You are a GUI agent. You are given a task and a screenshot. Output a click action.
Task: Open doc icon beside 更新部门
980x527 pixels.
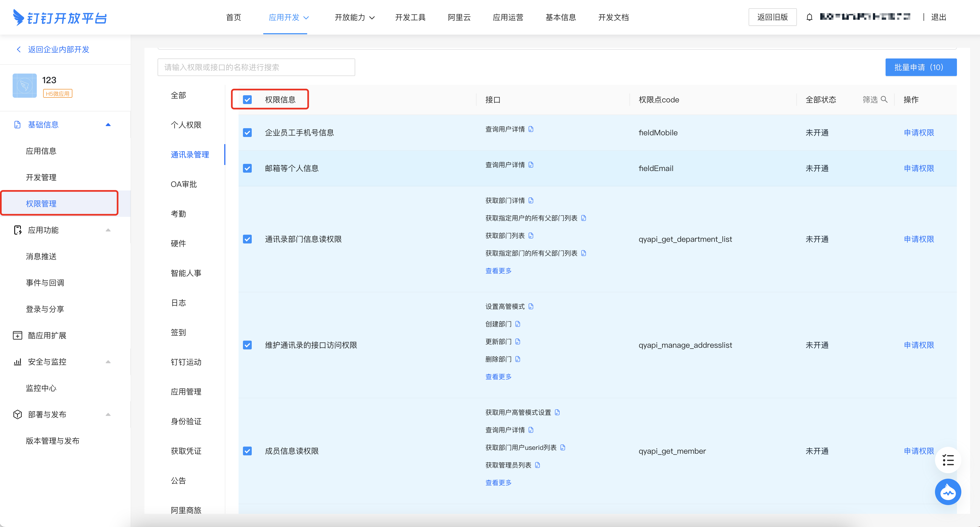[x=517, y=341]
